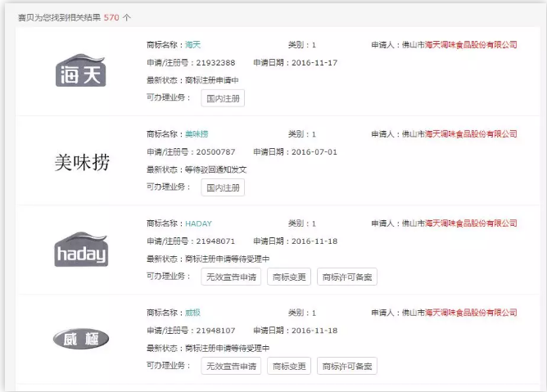Select the applicant name in the 威极 row
Image resolution: width=547 pixels, height=392 pixels.
(x=459, y=313)
